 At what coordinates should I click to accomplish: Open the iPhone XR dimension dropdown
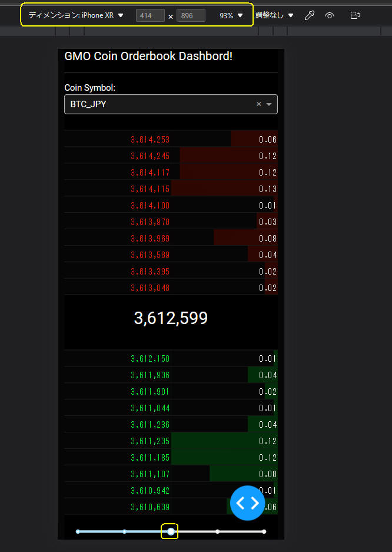point(75,15)
